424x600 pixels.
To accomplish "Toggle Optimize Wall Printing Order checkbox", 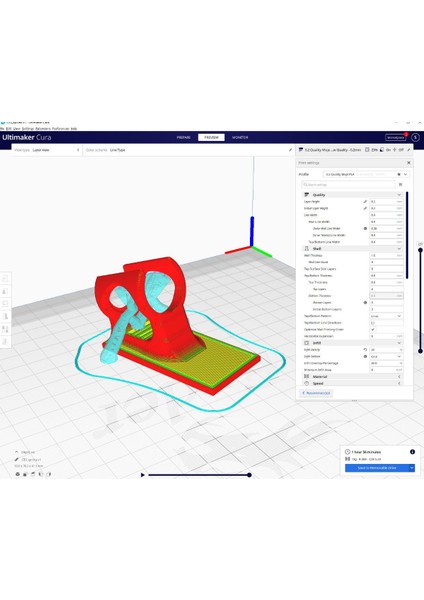I will pos(372,329).
